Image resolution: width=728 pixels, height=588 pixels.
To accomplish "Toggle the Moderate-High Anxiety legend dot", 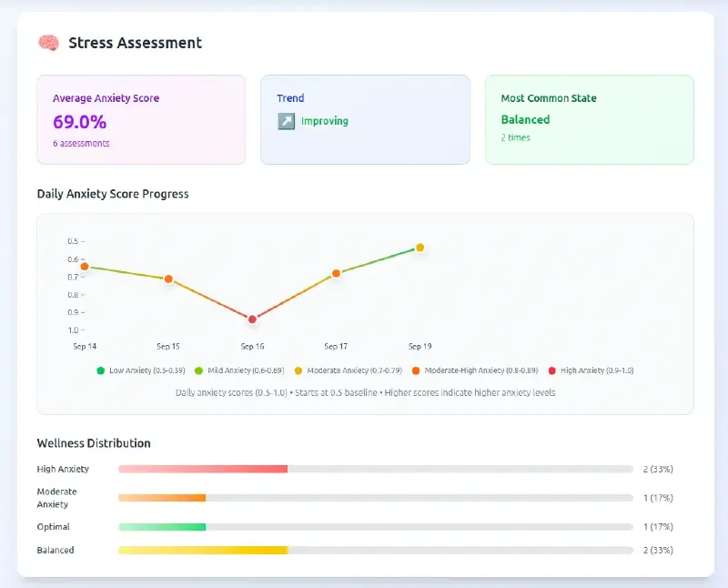I will (416, 370).
